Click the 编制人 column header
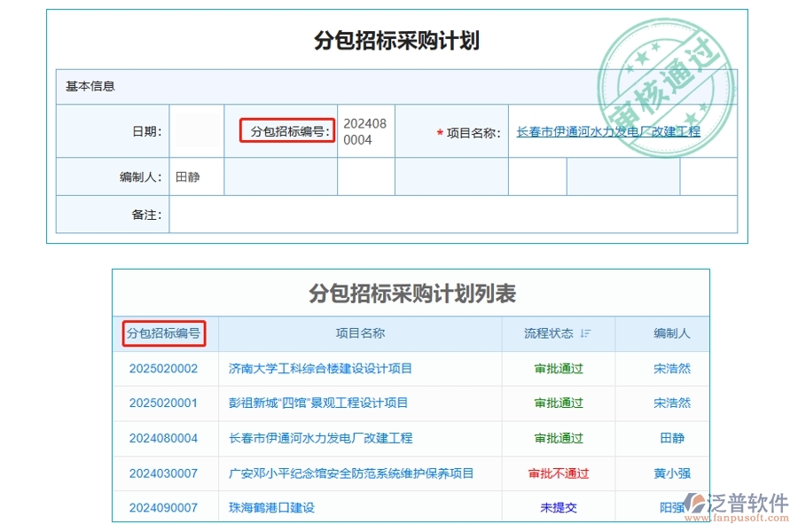Screen dimensions: 798x532 pos(670,333)
